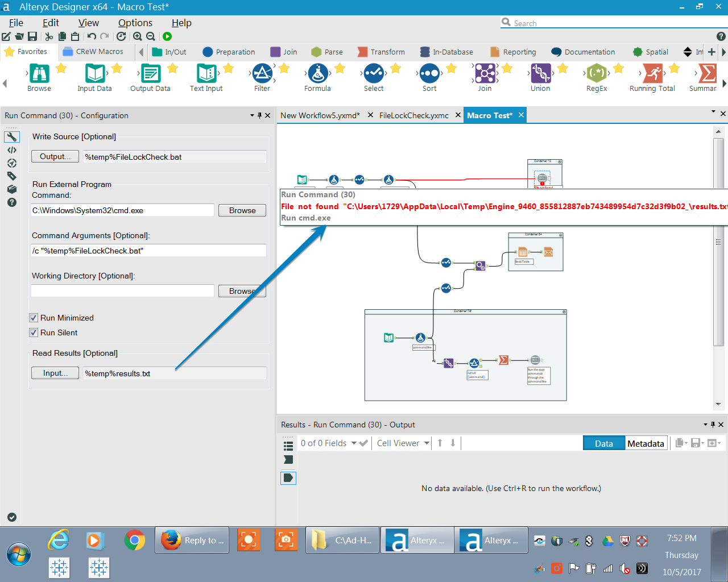This screenshot has width=728, height=582.
Task: Open the Options menu
Action: pyautogui.click(x=135, y=23)
